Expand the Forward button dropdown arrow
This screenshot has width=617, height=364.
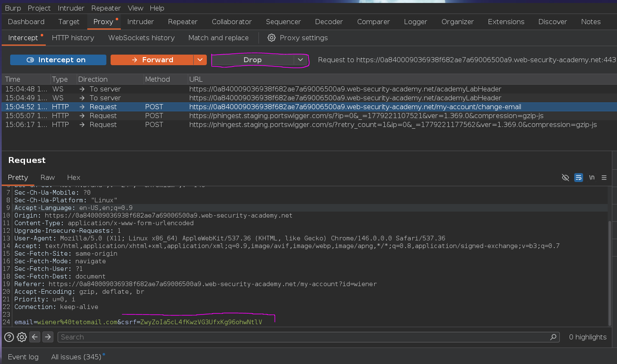click(x=200, y=60)
